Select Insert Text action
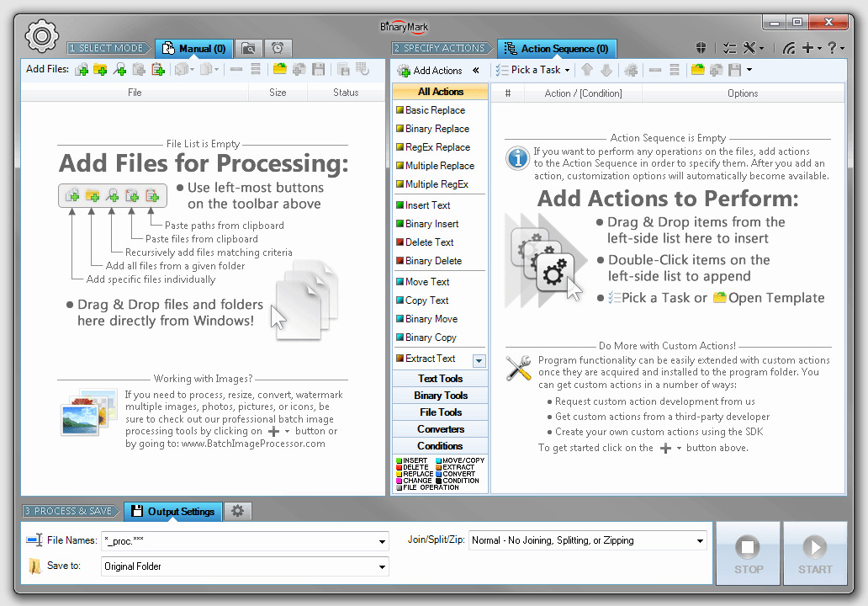 (423, 205)
